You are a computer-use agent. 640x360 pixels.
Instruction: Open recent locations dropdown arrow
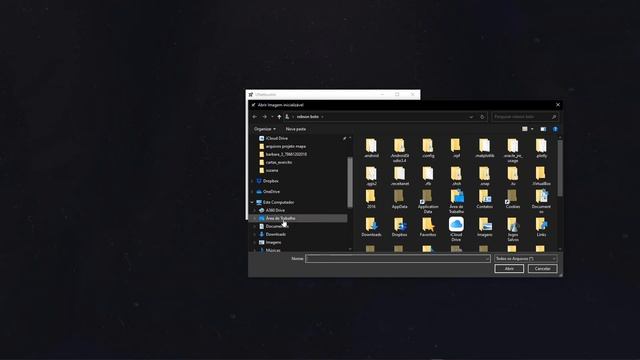point(272,117)
